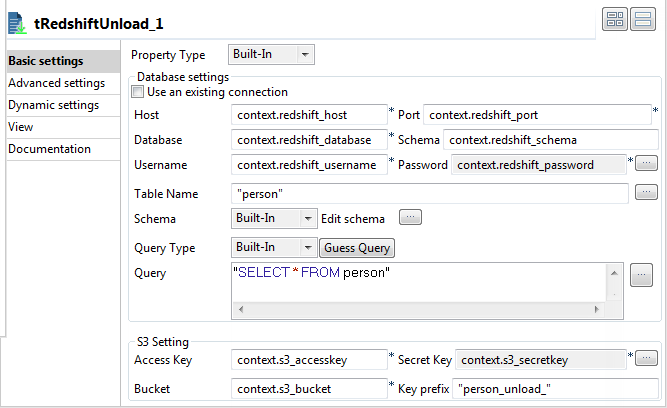Open the Password editor ellipsis button
This screenshot has width=667, height=408.
tap(646, 164)
